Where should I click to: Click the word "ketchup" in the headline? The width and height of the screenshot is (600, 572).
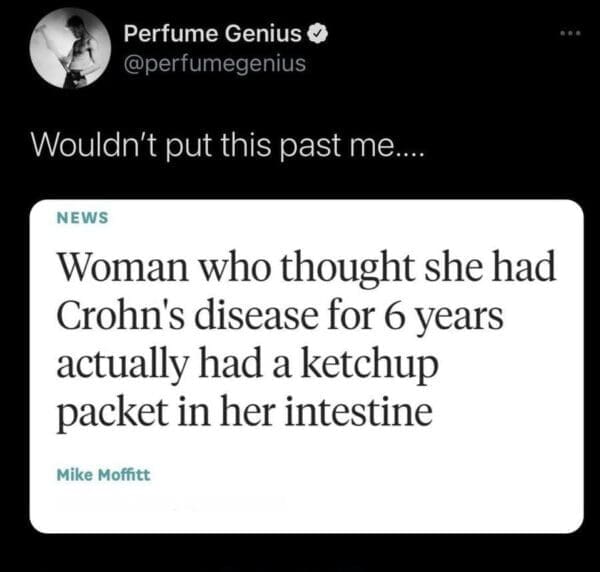tap(369, 366)
